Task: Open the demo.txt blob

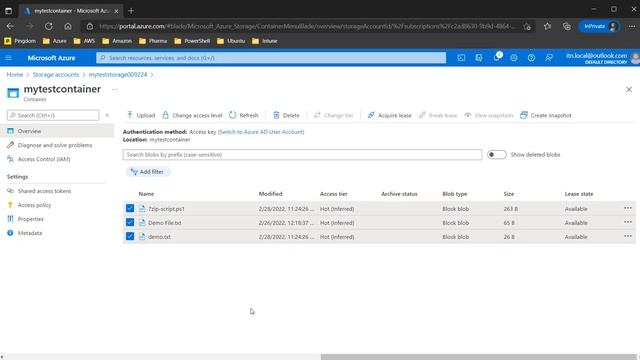Action: pos(159,237)
